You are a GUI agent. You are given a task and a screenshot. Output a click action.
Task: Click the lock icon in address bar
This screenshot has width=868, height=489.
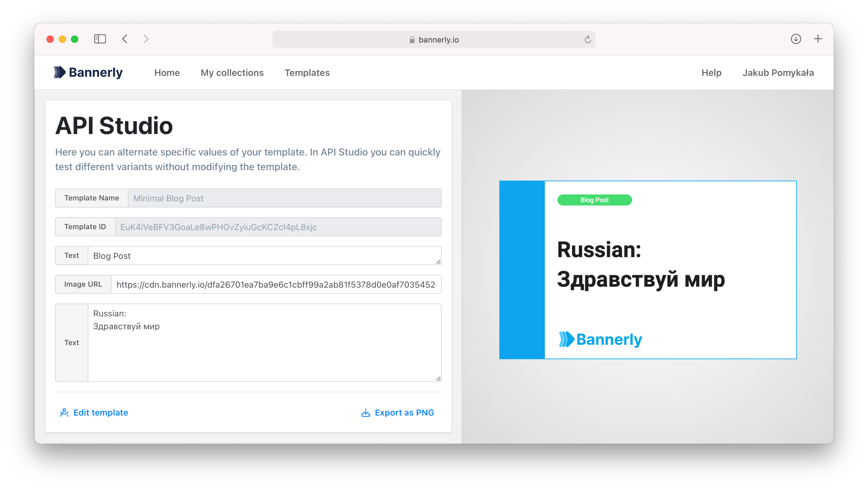click(x=412, y=40)
